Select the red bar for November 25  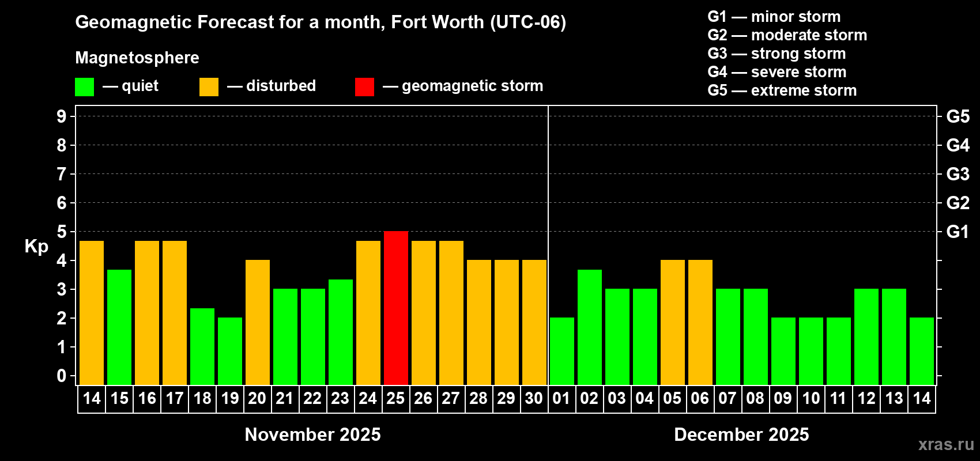point(396,308)
